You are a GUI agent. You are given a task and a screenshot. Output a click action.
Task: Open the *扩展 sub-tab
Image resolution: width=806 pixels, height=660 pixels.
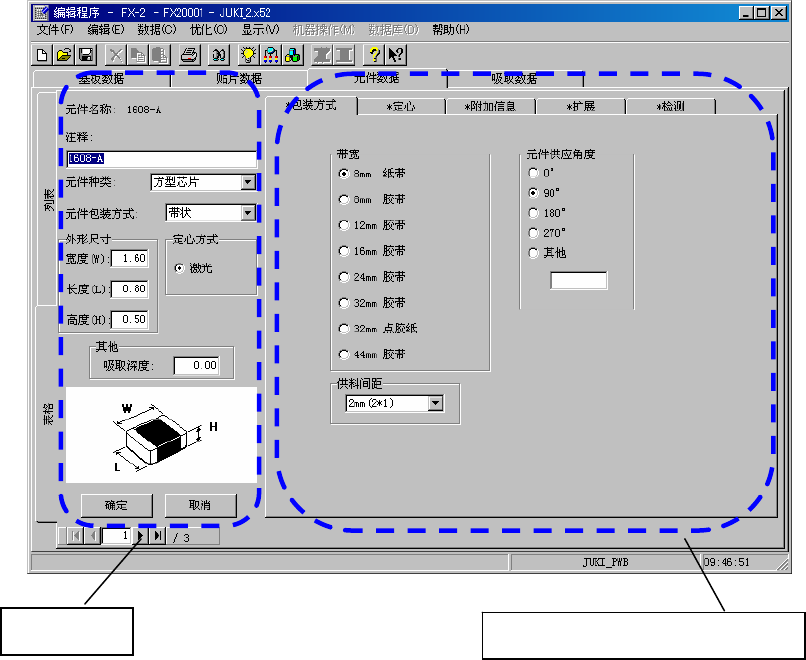pyautogui.click(x=580, y=106)
